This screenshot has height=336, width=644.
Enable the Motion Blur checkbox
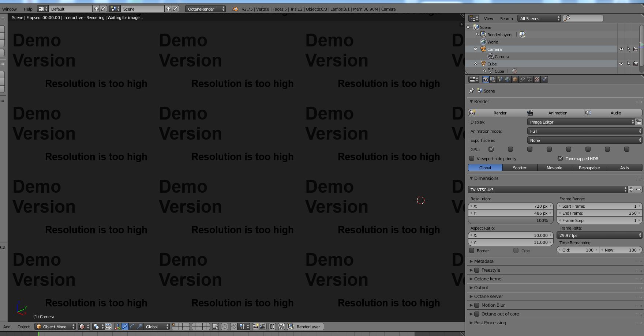tap(477, 305)
